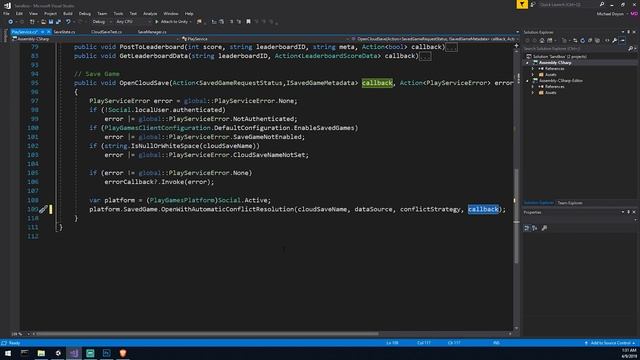640x360 pixels.
Task: Click Add to Source Control in status bar
Action: (x=611, y=343)
